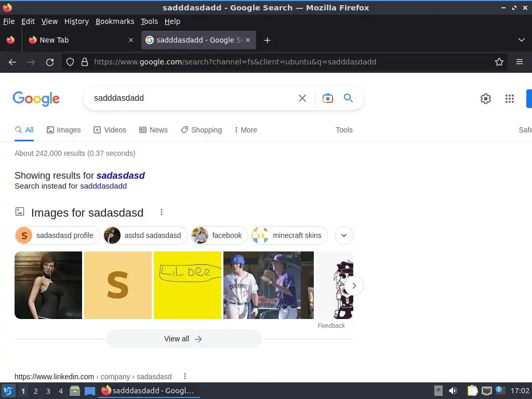Open the Bookmarks menu
This screenshot has height=399, width=532.
tap(115, 21)
